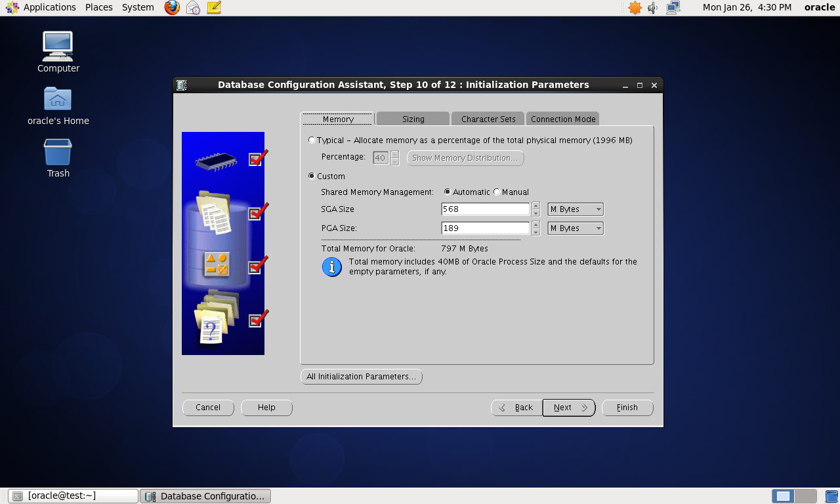The width and height of the screenshot is (840, 504).
Task: Click the memory chip image in wizard sidebar
Action: pyautogui.click(x=216, y=161)
